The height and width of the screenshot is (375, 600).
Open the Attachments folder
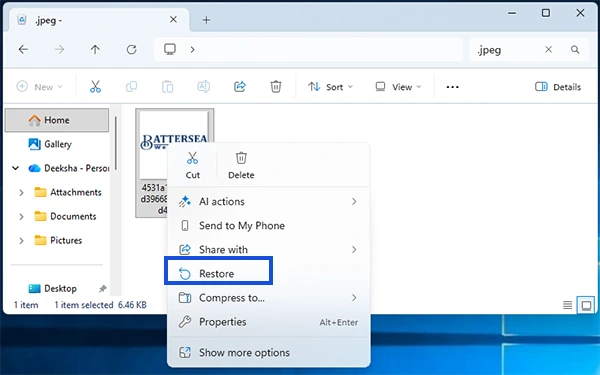tap(68, 192)
